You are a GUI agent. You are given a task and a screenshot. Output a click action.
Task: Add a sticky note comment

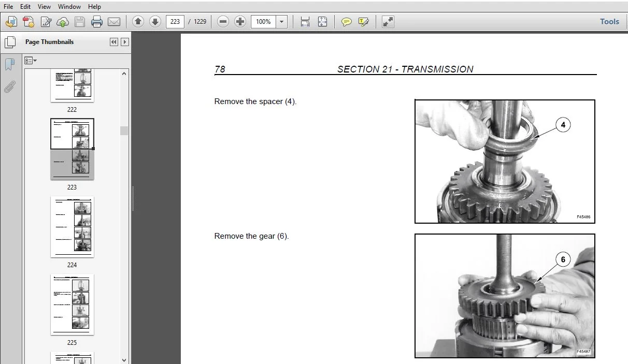347,22
